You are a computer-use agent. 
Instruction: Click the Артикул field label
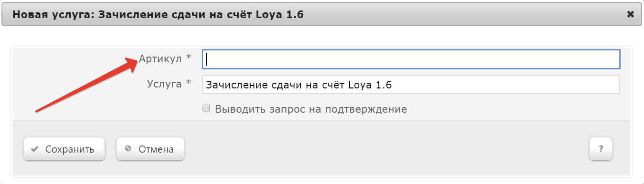tap(160, 58)
